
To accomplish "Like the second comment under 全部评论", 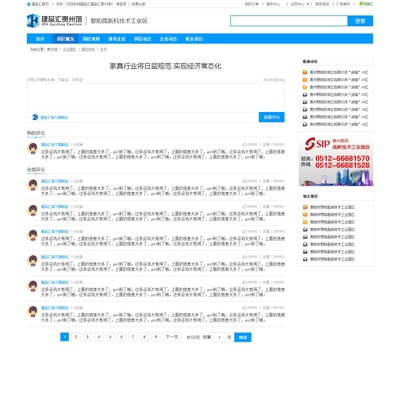I will click(244, 206).
